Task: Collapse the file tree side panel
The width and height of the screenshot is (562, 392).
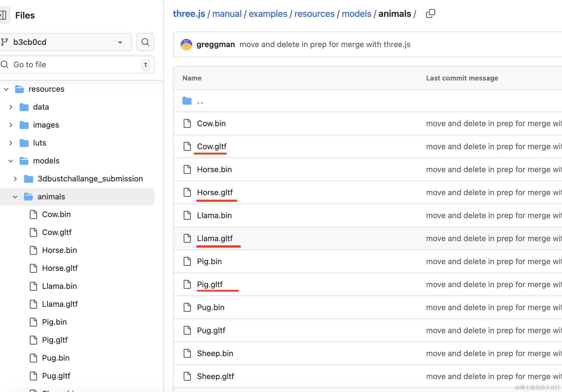Action: [x=3, y=15]
